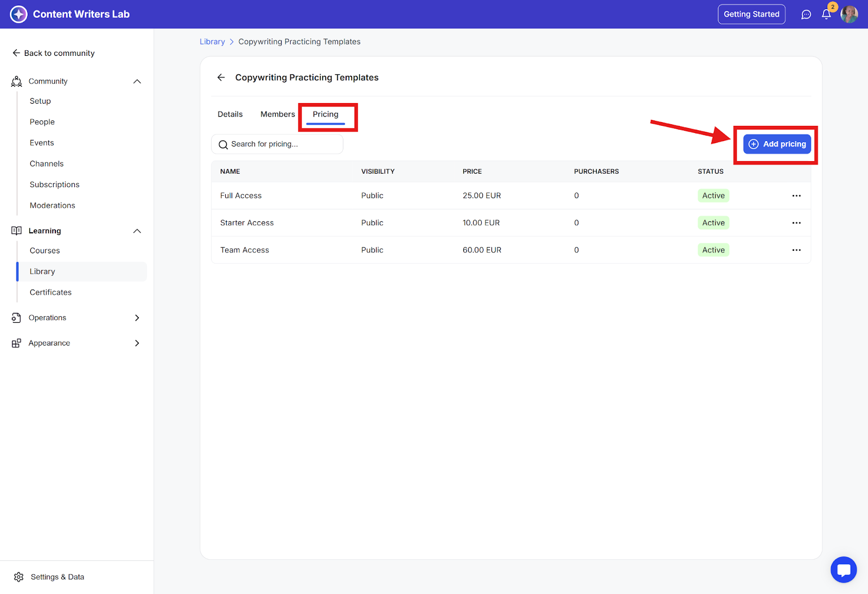Switch to the Details tab
Screen dimensions: 868x594
click(230, 114)
